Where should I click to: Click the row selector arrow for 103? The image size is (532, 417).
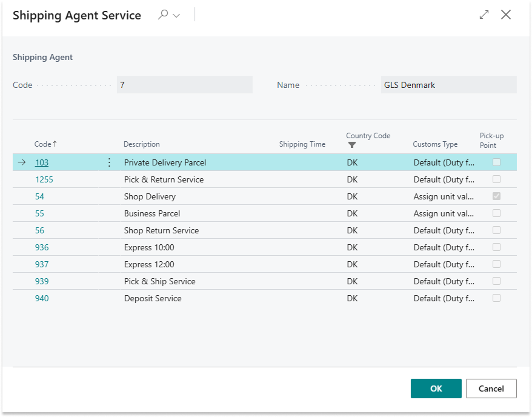coord(22,162)
